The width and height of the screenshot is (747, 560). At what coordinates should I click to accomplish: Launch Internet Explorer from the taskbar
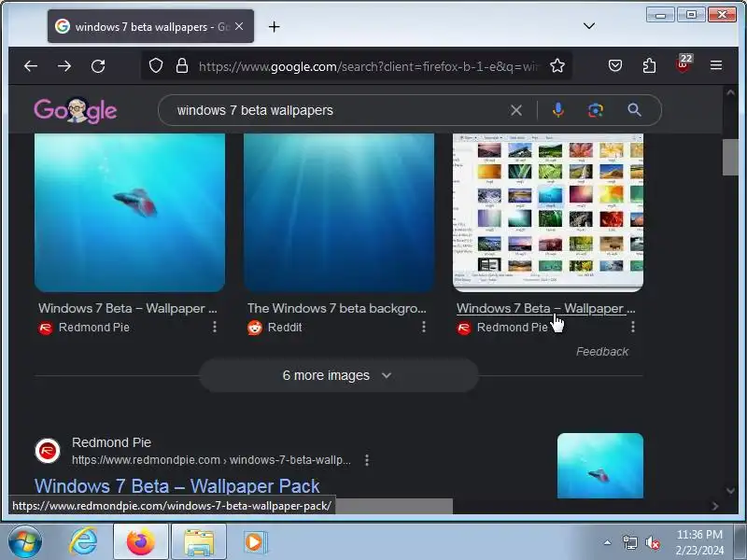(x=83, y=541)
